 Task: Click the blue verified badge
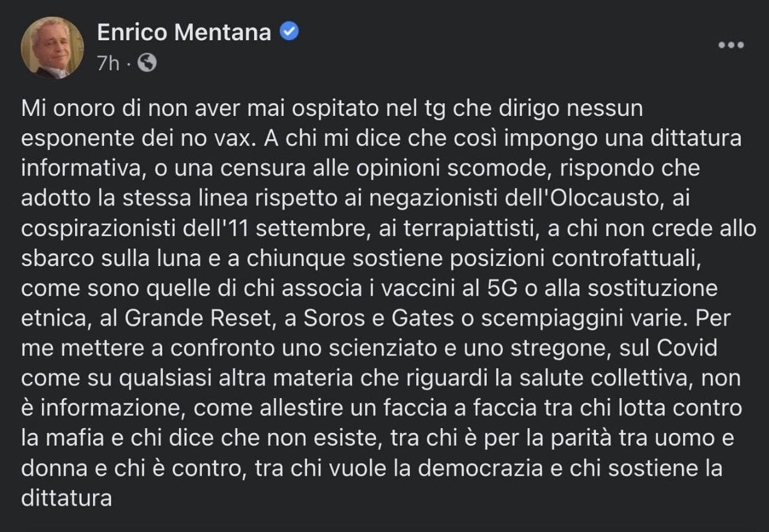[x=290, y=32]
